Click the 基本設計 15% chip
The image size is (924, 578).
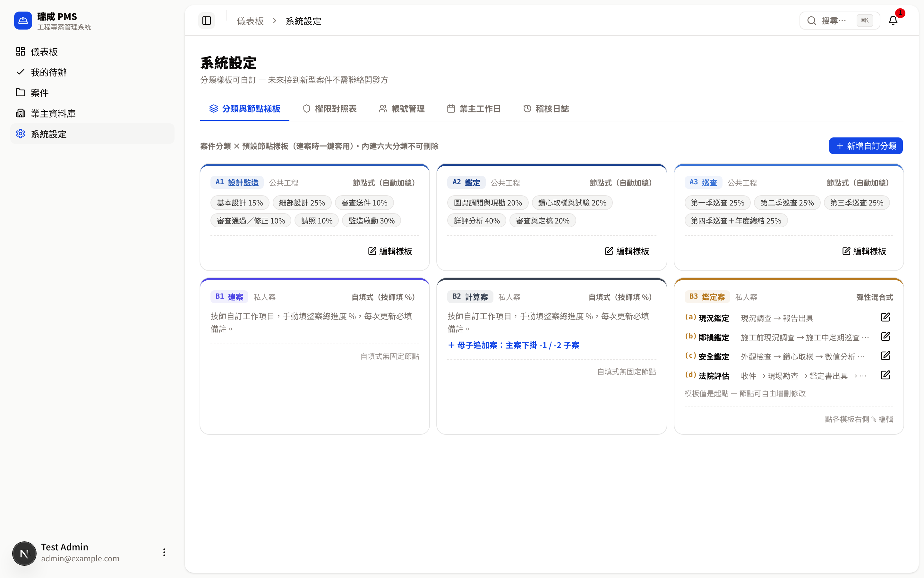240,203
